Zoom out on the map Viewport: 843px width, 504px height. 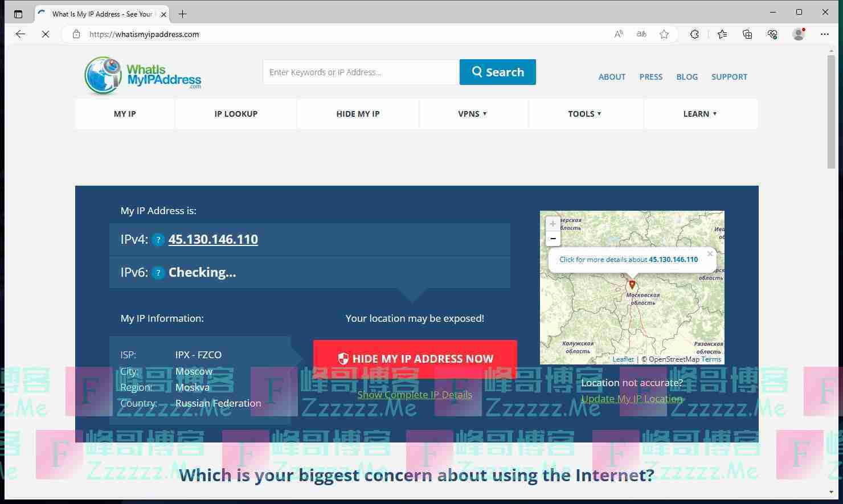coord(553,239)
